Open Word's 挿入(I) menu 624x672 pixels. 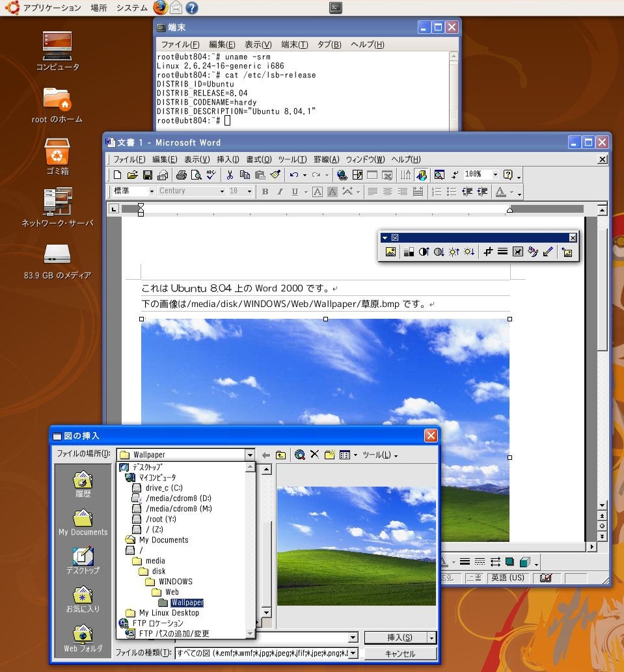click(x=228, y=159)
